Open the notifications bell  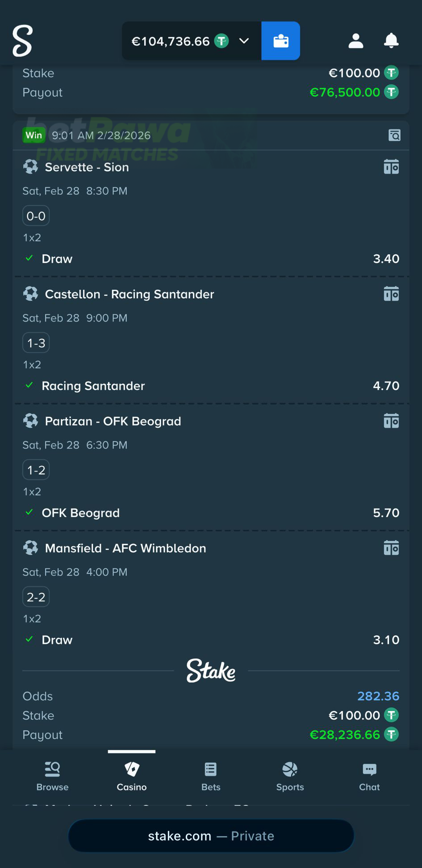click(x=391, y=41)
